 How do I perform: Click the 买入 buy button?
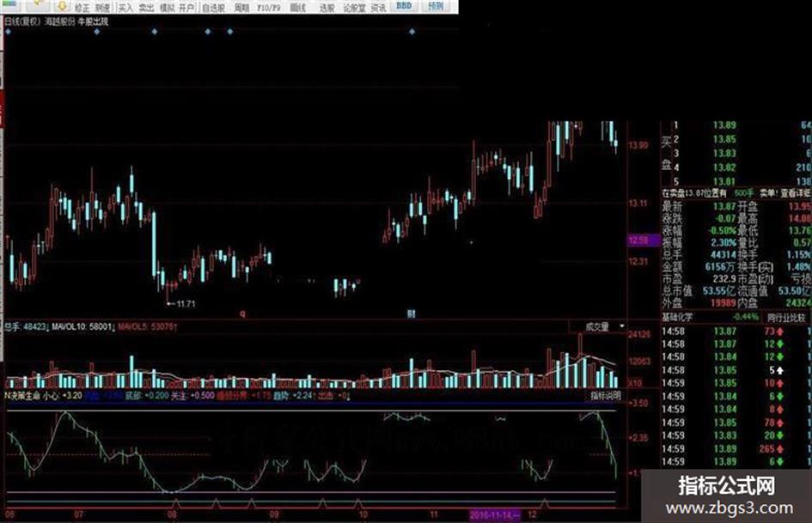(x=125, y=8)
